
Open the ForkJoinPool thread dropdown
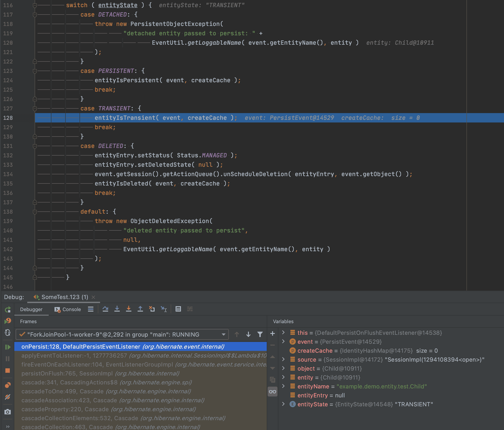point(122,335)
